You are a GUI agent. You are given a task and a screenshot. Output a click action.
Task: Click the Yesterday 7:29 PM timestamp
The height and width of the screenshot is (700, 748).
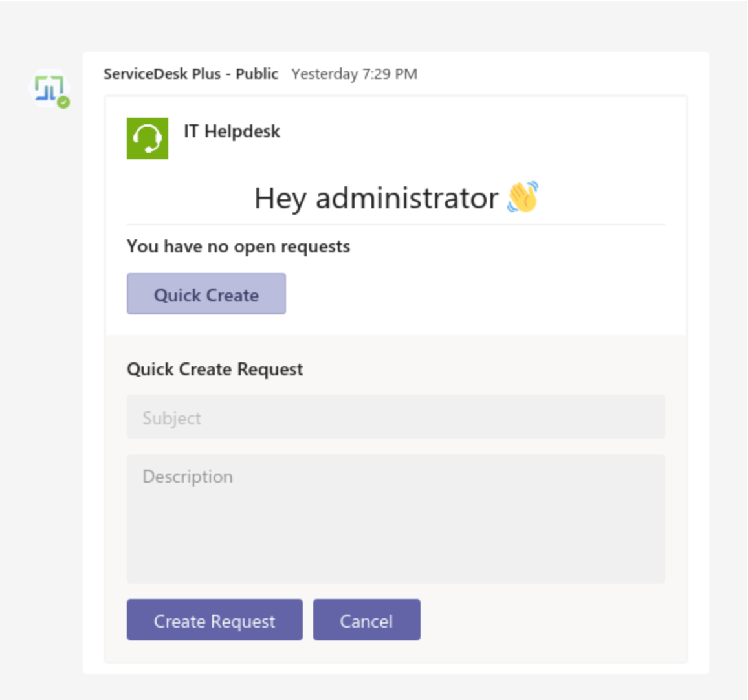point(355,74)
